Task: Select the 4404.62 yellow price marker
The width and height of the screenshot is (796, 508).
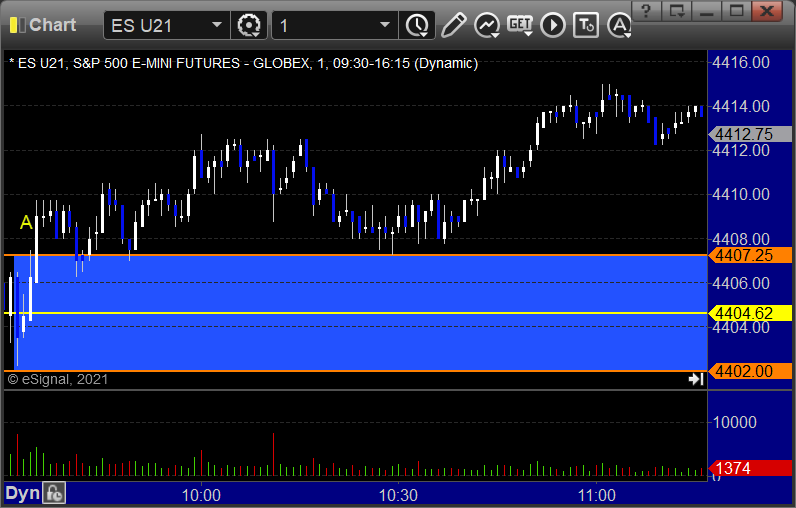Action: (750, 313)
